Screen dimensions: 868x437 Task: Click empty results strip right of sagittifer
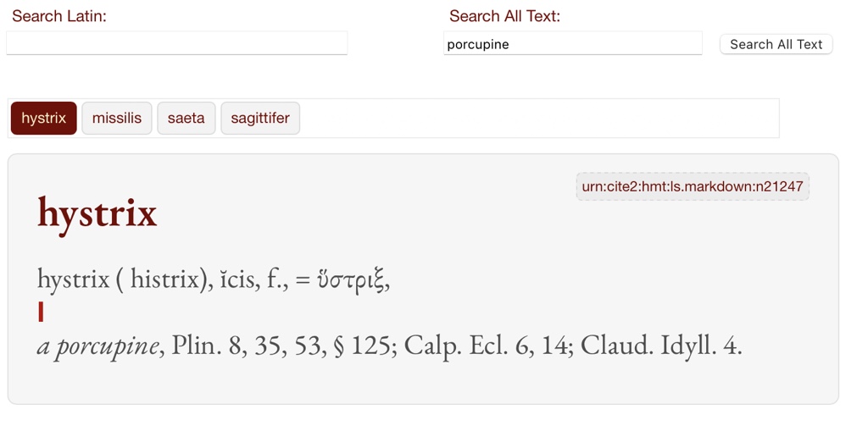[538, 119]
